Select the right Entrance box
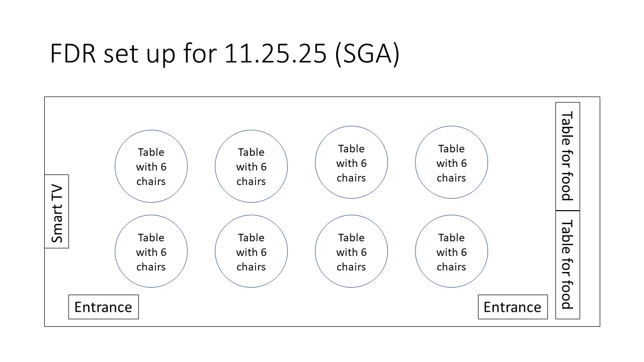Viewport: 644px width, 362px height. pyautogui.click(x=512, y=307)
